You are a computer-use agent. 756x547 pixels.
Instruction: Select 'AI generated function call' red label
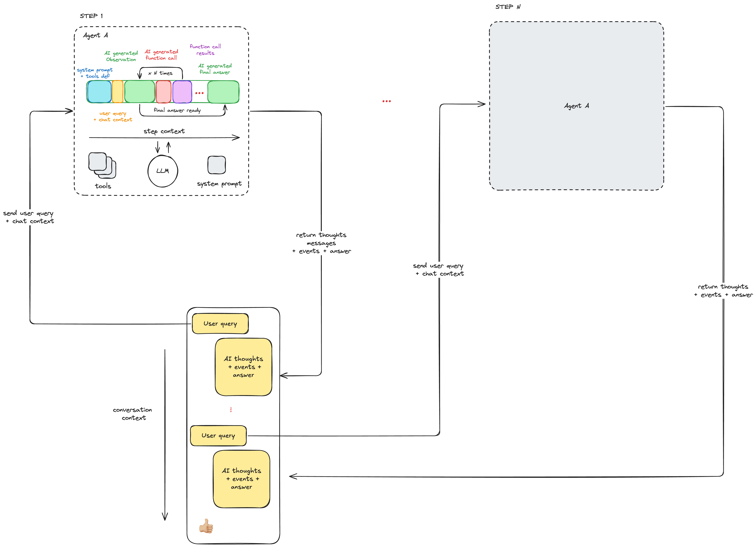[161, 55]
